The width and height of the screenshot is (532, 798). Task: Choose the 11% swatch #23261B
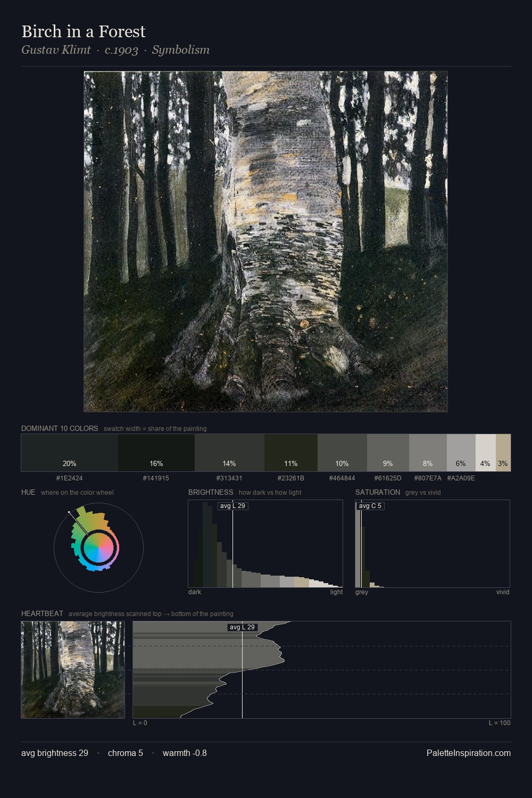(291, 453)
